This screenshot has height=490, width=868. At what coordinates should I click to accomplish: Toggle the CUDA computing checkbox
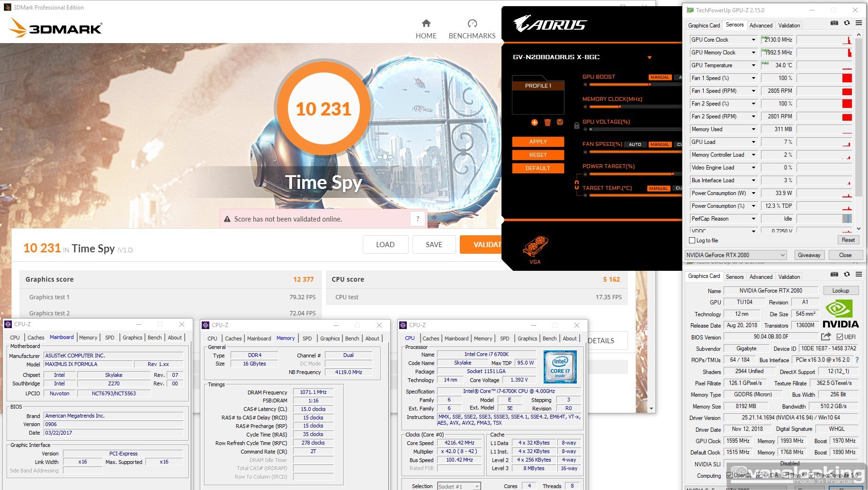click(x=759, y=475)
